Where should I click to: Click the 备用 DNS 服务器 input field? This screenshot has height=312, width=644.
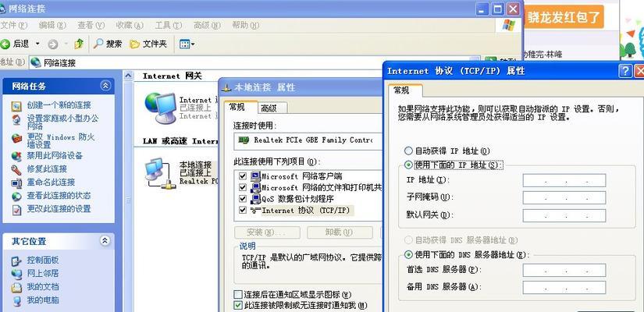tap(564, 287)
